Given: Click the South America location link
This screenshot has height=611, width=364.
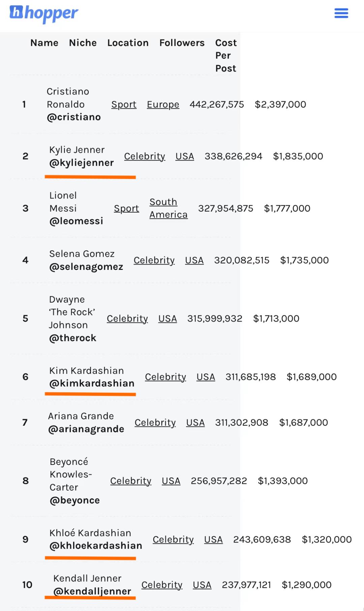Looking at the screenshot, I should coord(168,208).
